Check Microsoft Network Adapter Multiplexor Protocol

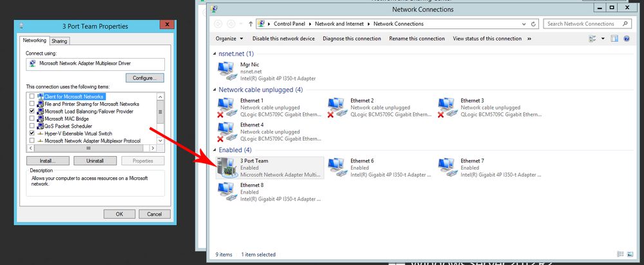tap(32, 141)
